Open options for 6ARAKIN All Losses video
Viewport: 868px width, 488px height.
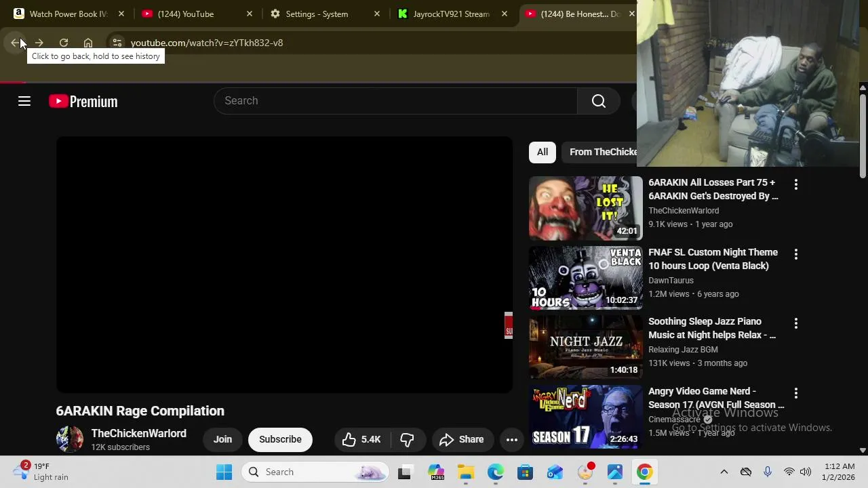pos(796,184)
